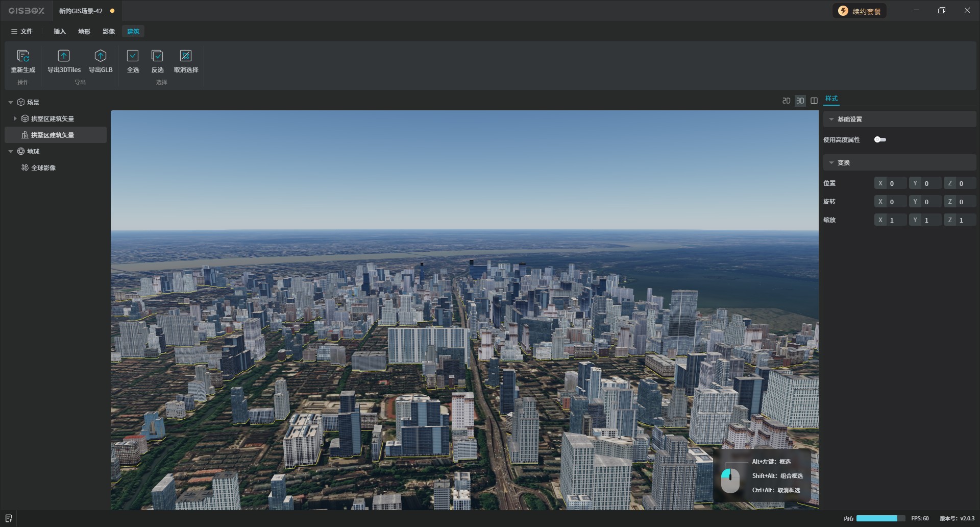Click the 反选 (invert selection) icon
Image resolution: width=980 pixels, height=527 pixels.
point(157,56)
